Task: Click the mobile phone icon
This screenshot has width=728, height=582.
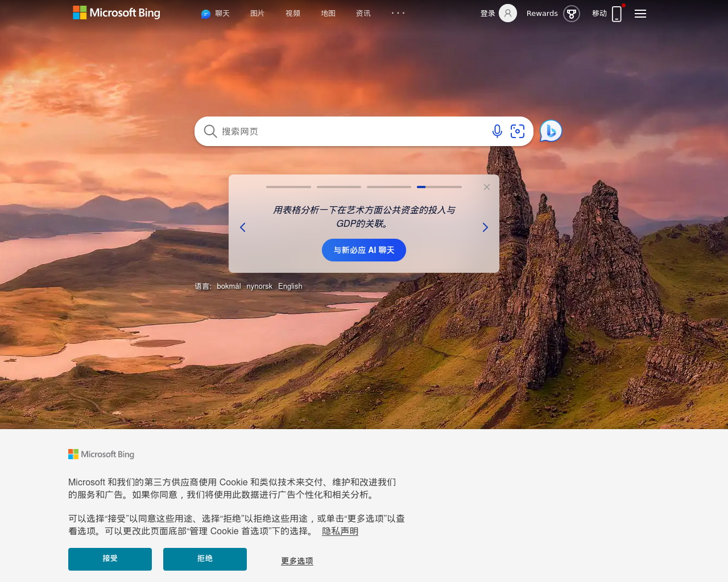Action: [x=617, y=14]
